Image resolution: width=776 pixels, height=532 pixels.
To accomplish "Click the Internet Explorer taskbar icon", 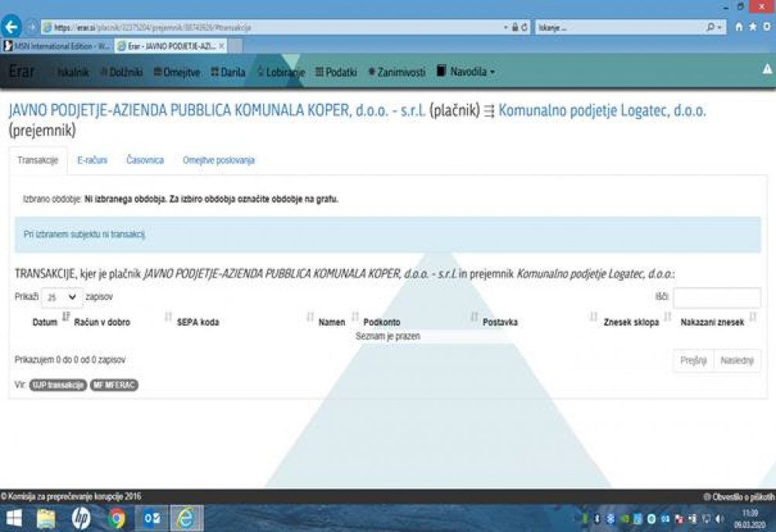I will coord(186,519).
